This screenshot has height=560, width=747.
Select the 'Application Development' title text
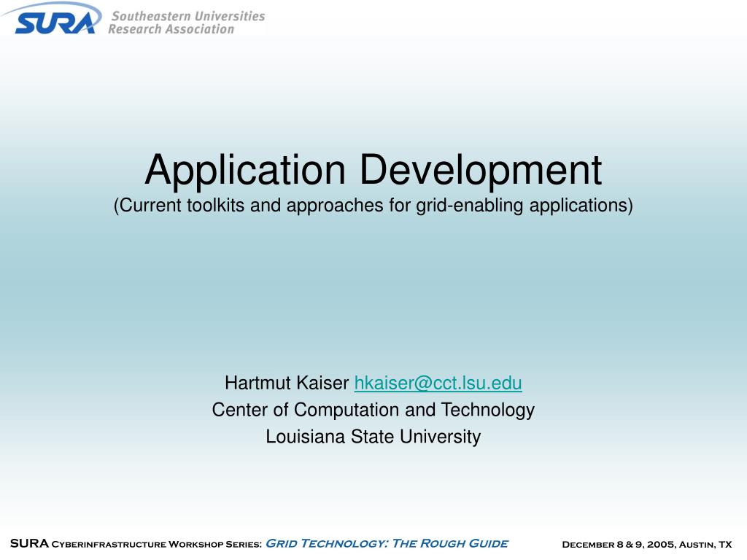[x=373, y=170]
